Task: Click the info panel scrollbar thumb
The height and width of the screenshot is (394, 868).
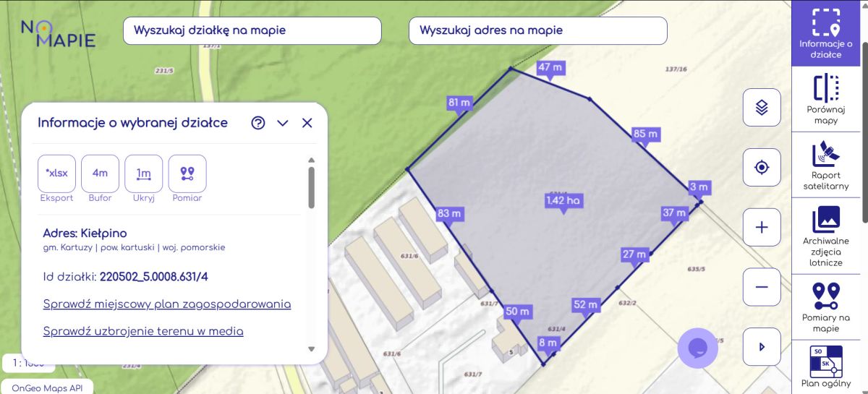Action: (312, 188)
